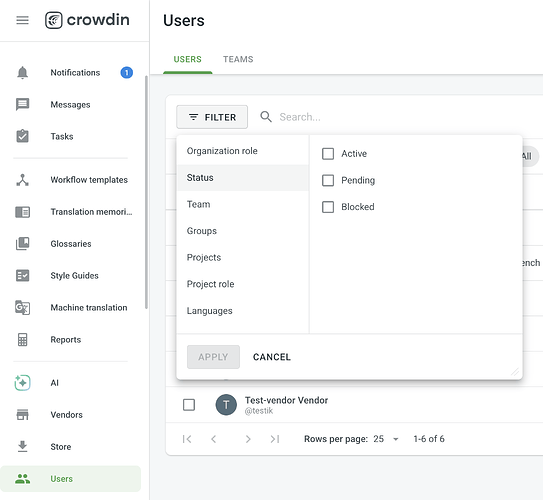Image resolution: width=543 pixels, height=500 pixels.
Task: Open Messages in sidebar
Action: coord(70,105)
